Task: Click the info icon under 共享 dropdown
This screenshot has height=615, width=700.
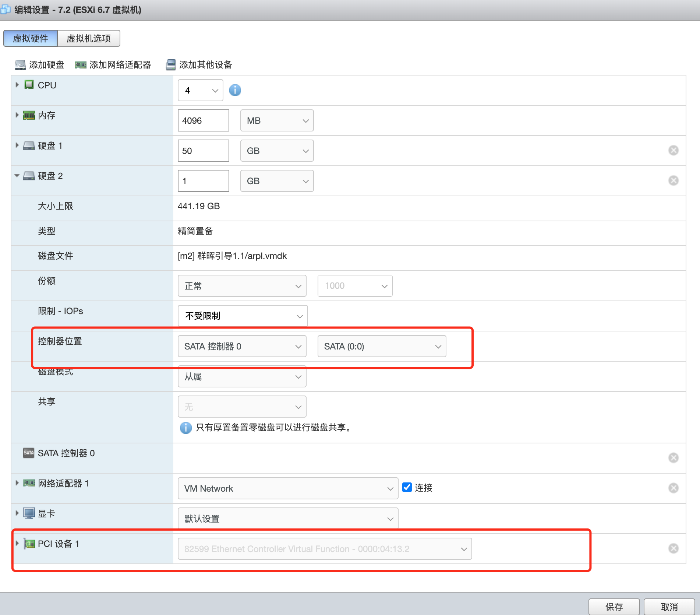Action: tap(186, 428)
